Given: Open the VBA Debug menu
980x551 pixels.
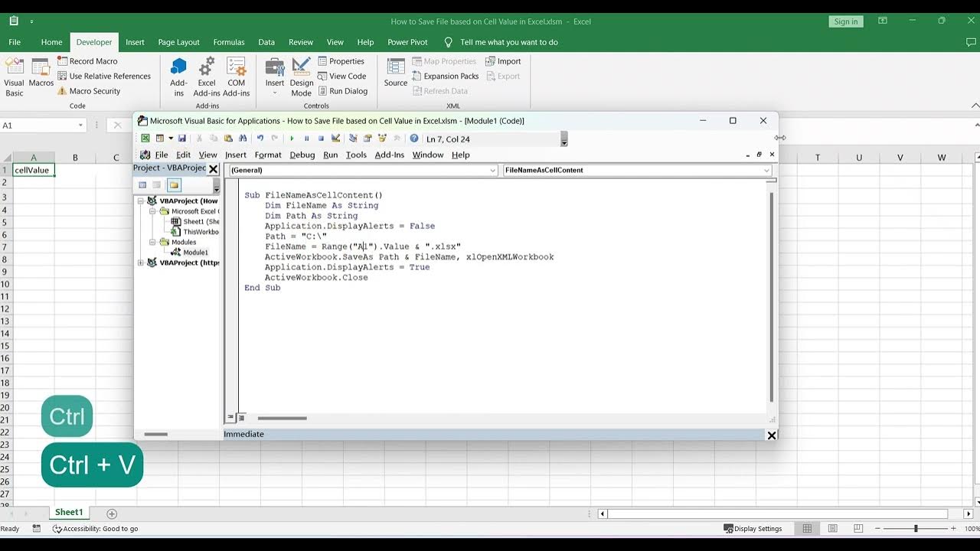Looking at the screenshot, I should [302, 155].
